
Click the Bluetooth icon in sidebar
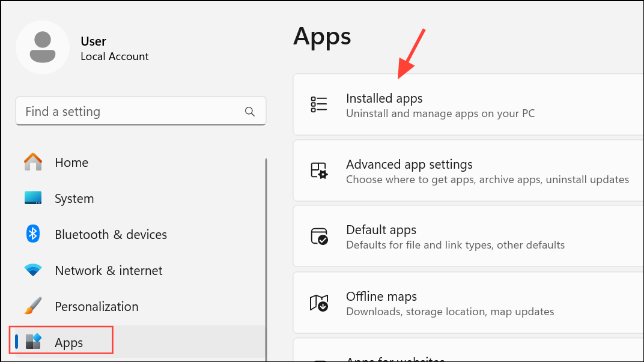point(32,234)
